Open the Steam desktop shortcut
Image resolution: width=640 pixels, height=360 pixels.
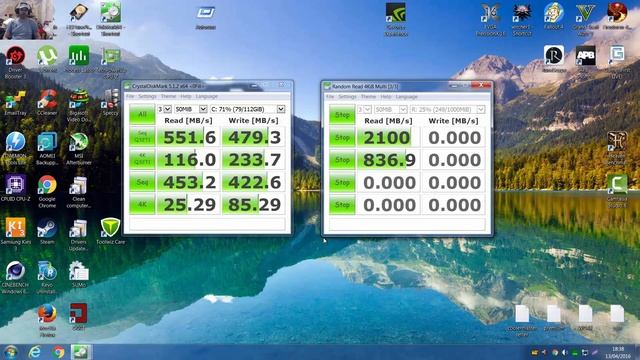[47, 231]
